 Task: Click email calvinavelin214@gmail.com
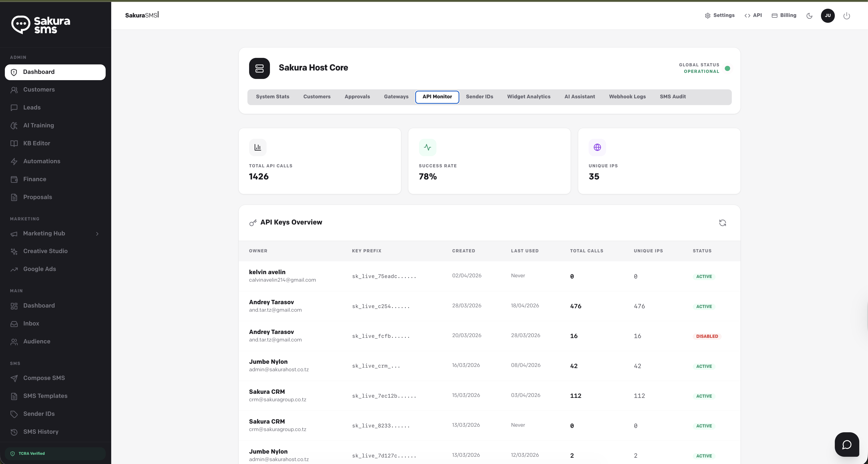click(282, 280)
